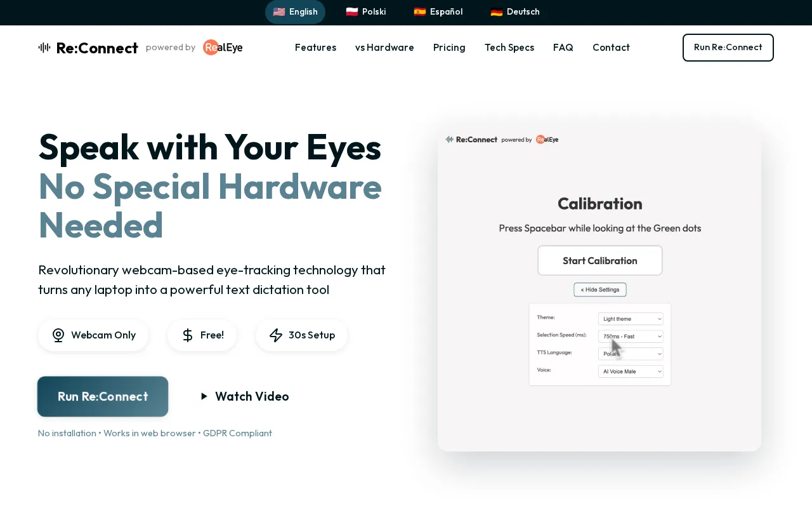Image resolution: width=812 pixels, height=508 pixels.
Task: Open the Pricing nav link
Action: (449, 48)
